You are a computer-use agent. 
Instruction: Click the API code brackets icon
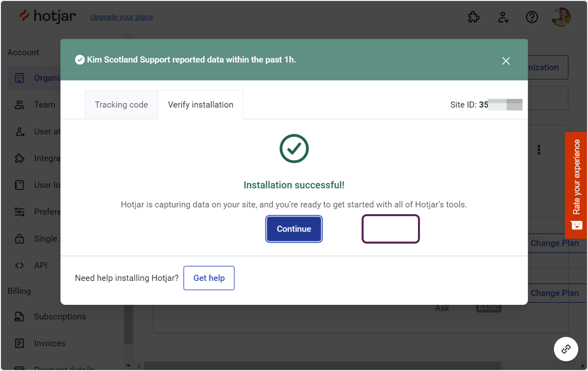point(20,265)
